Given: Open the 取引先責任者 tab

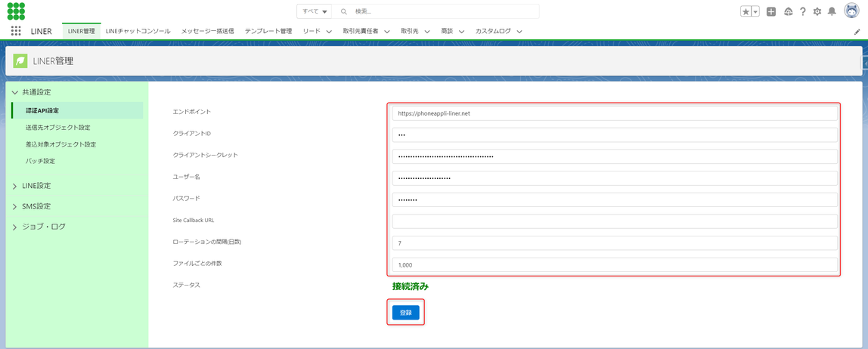Looking at the screenshot, I should 361,31.
